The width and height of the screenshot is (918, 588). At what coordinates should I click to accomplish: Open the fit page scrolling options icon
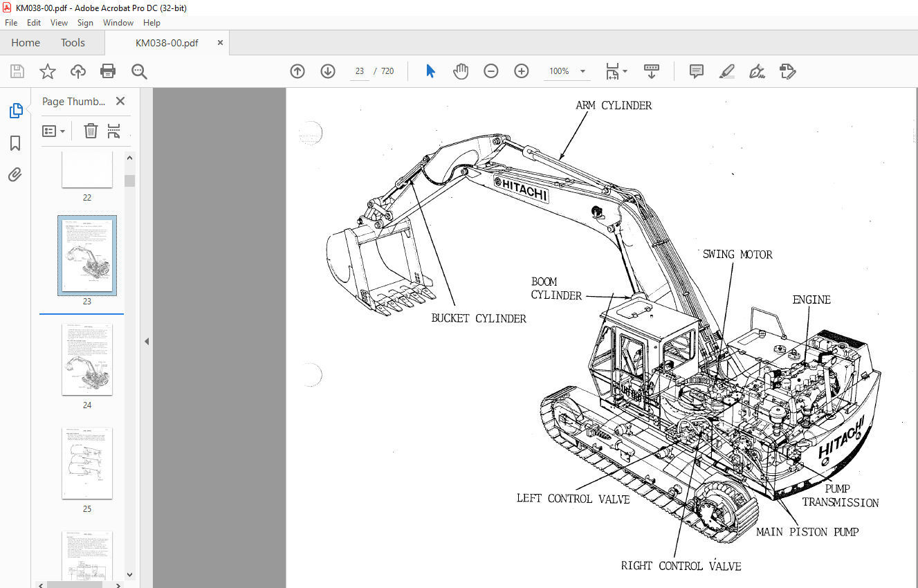pyautogui.click(x=612, y=71)
